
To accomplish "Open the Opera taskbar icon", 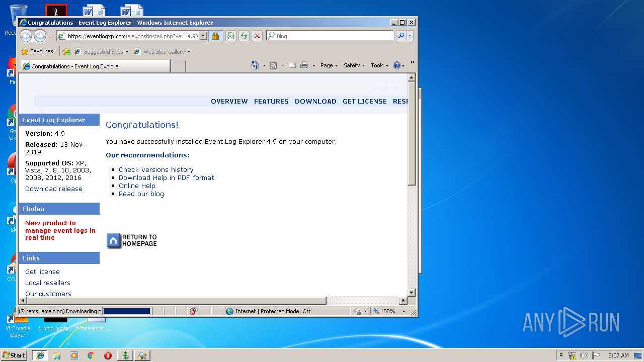I will pyautogui.click(x=108, y=355).
